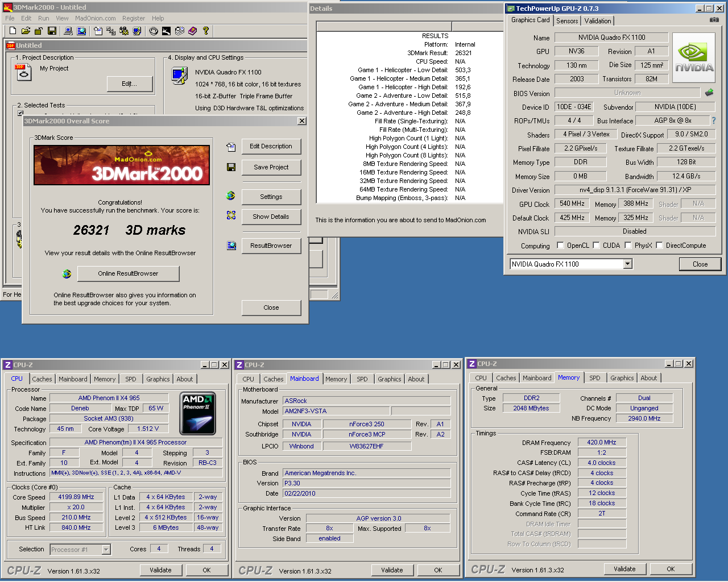Open the File menu in 3DMark2000
Viewport: 728px width, 582px height.
click(x=10, y=18)
